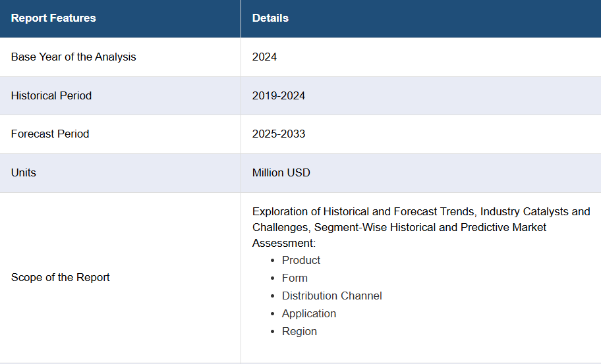The image size is (601, 364).
Task: Click the 2025-2033 forecast period value
Action: (x=279, y=134)
